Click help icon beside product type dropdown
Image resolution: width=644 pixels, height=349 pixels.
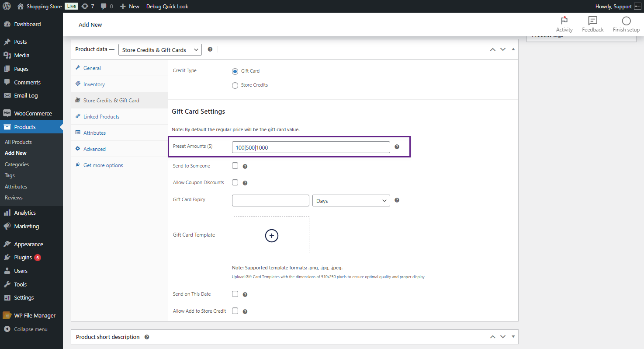[210, 49]
